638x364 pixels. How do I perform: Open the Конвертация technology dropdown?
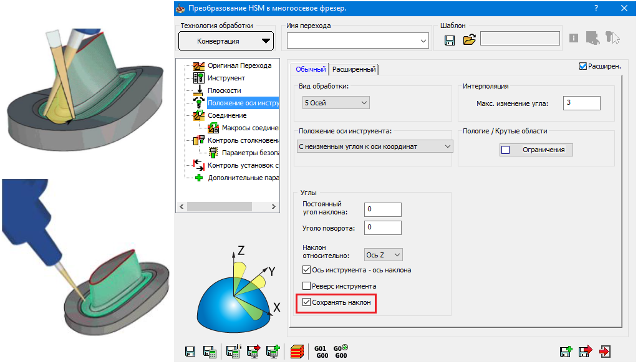pyautogui.click(x=226, y=41)
